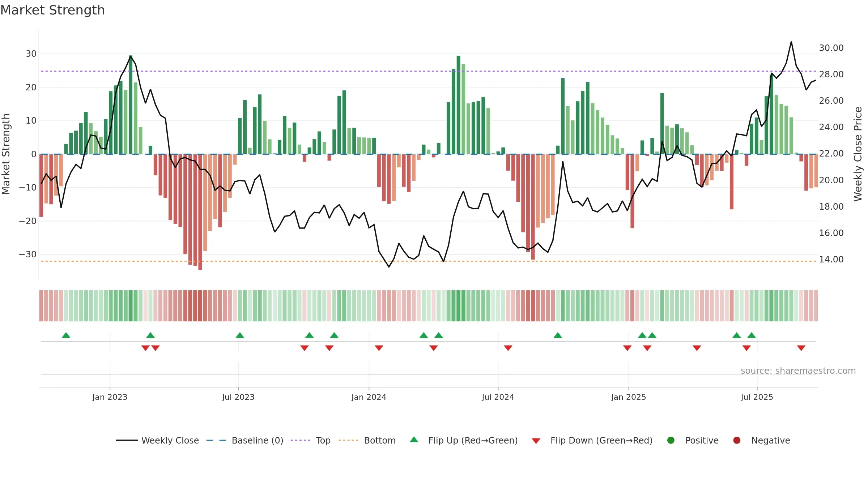Click the 'Jan 2024' x-axis label
Screen dimensions: 868x488
coord(369,397)
